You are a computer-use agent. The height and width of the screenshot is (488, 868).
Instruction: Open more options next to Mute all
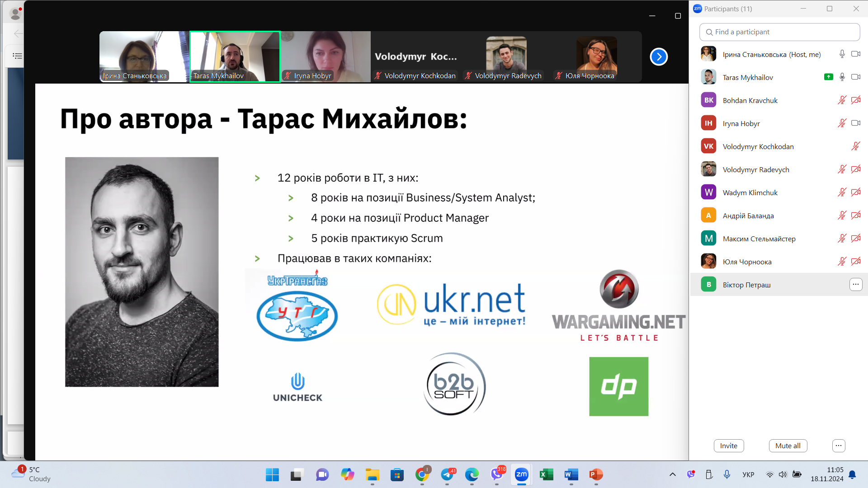pyautogui.click(x=838, y=446)
